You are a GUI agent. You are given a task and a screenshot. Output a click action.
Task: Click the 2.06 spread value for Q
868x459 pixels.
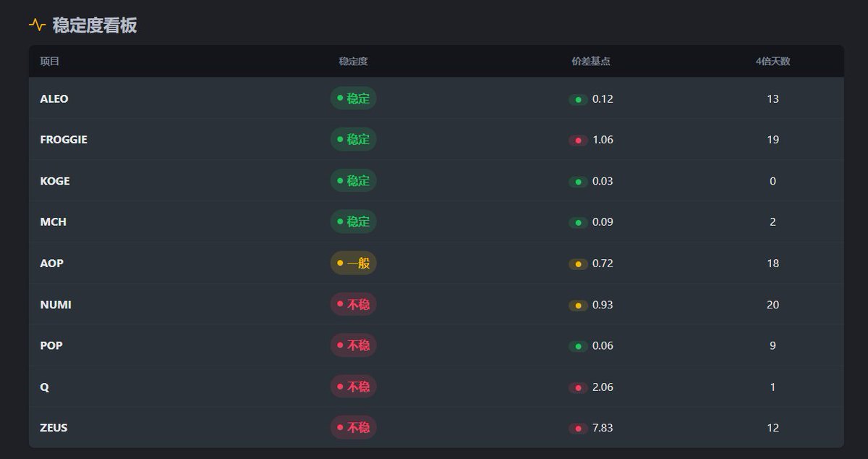(x=603, y=387)
